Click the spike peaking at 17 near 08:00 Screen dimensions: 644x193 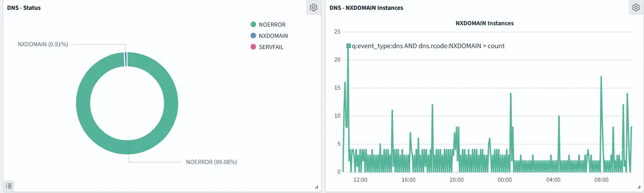tap(601, 77)
